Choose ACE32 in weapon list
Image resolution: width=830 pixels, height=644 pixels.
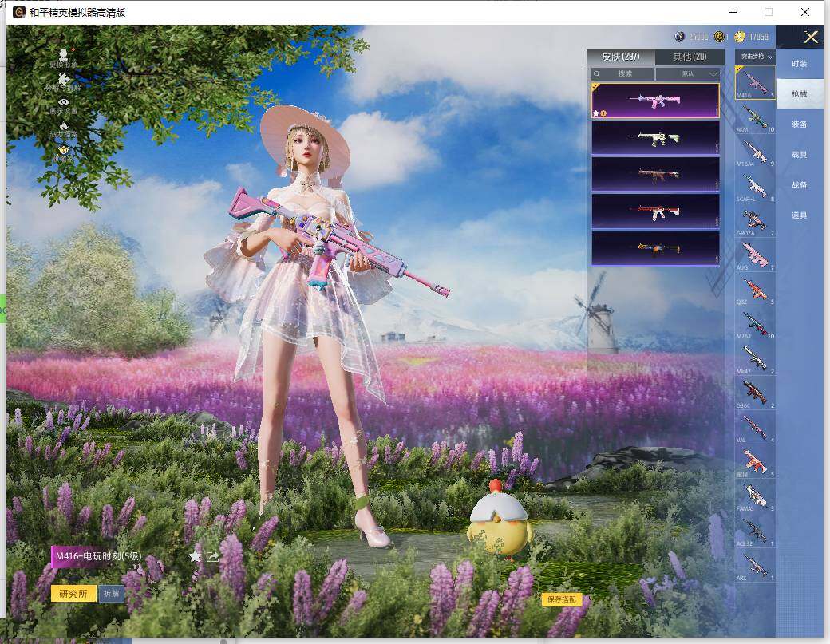[755, 531]
